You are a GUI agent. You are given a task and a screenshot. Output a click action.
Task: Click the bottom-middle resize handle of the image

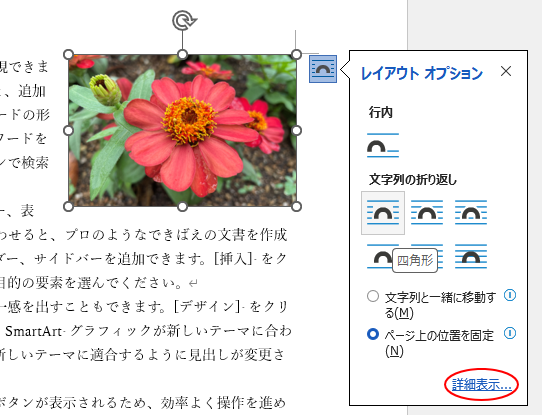tap(183, 207)
